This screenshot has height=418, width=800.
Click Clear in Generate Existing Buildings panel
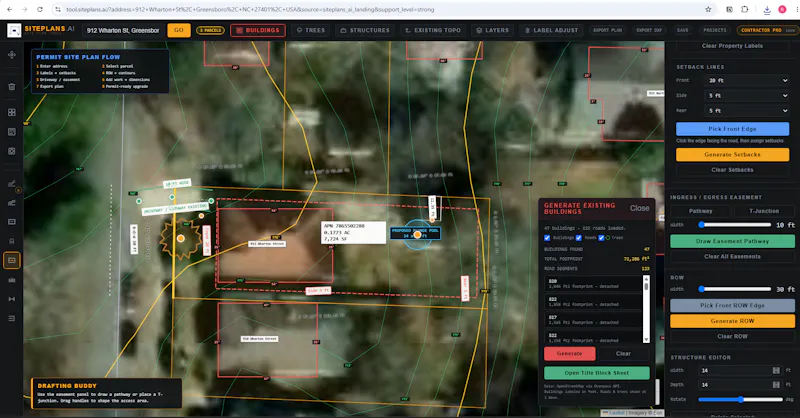pos(623,353)
